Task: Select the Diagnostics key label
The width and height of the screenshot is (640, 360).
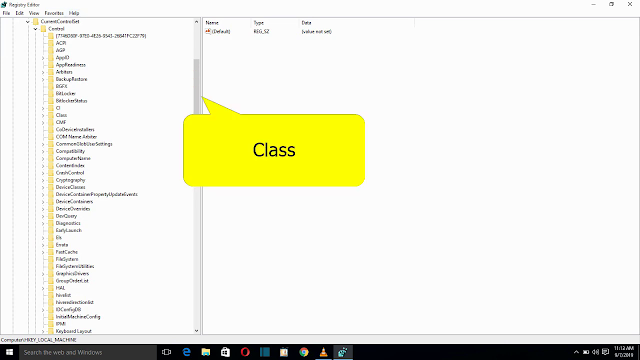Action: click(68, 223)
